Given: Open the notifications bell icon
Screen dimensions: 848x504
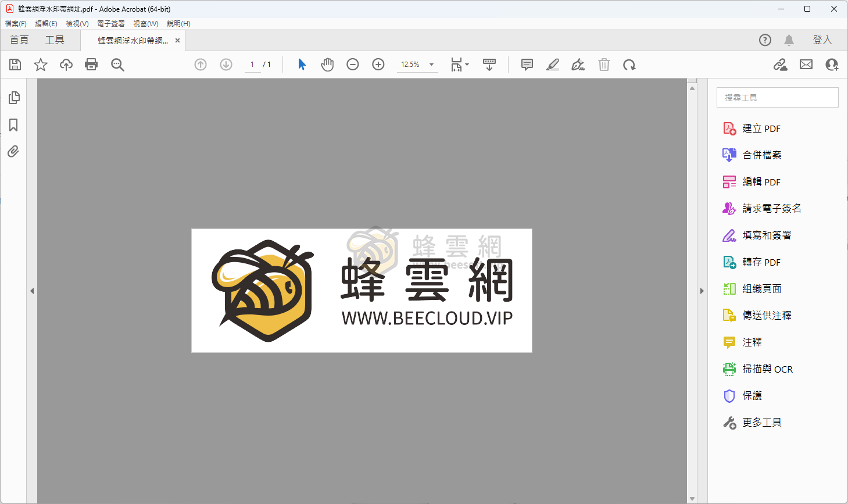Looking at the screenshot, I should tap(789, 40).
